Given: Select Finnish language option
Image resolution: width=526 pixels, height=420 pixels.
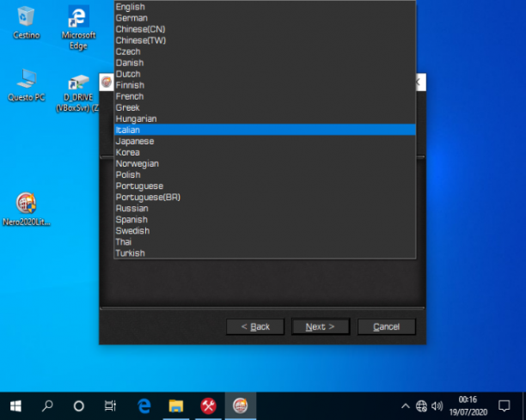Looking at the screenshot, I should pyautogui.click(x=265, y=85).
